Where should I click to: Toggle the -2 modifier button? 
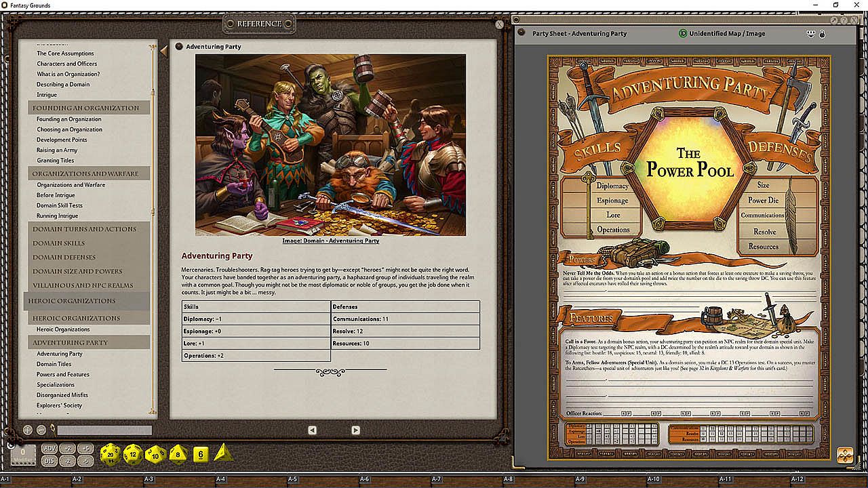(x=68, y=461)
